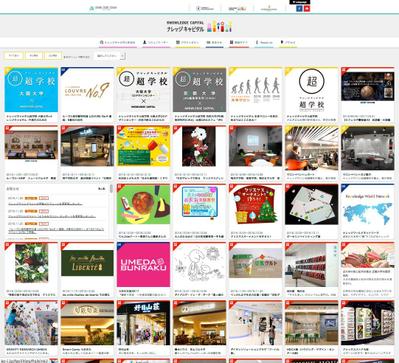The height and width of the screenshot is (363, 399).
Task: Open the LOUVRE No.9 thumbnail card
Action: pos(87,90)
